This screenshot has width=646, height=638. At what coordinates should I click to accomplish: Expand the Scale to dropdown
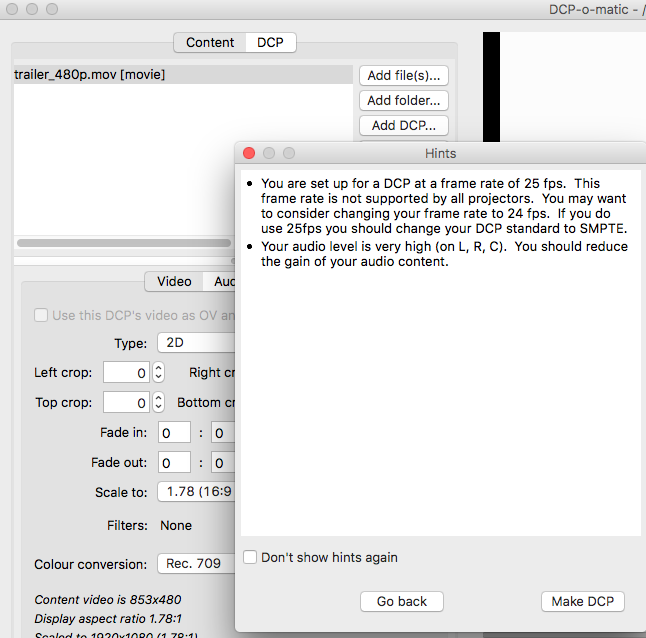point(195,492)
